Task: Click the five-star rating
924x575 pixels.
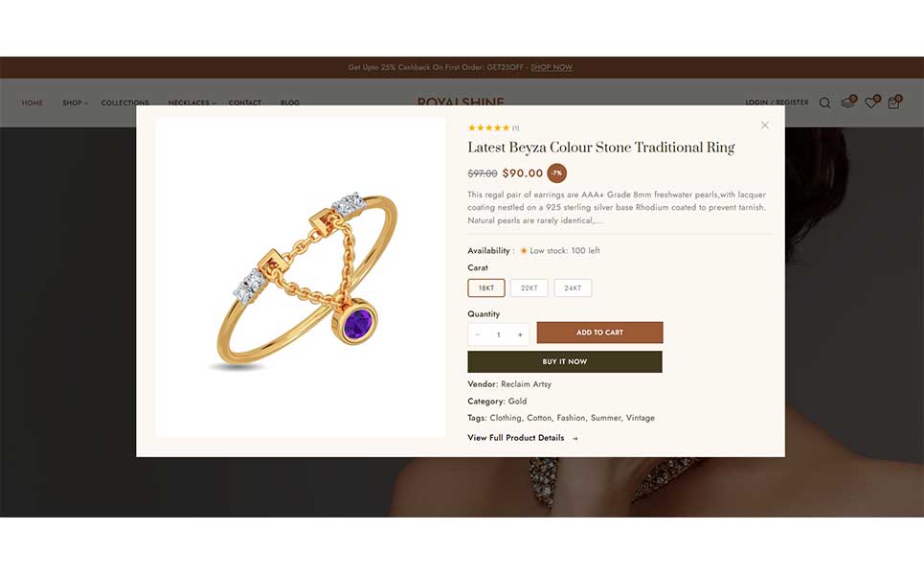Action: [488, 127]
